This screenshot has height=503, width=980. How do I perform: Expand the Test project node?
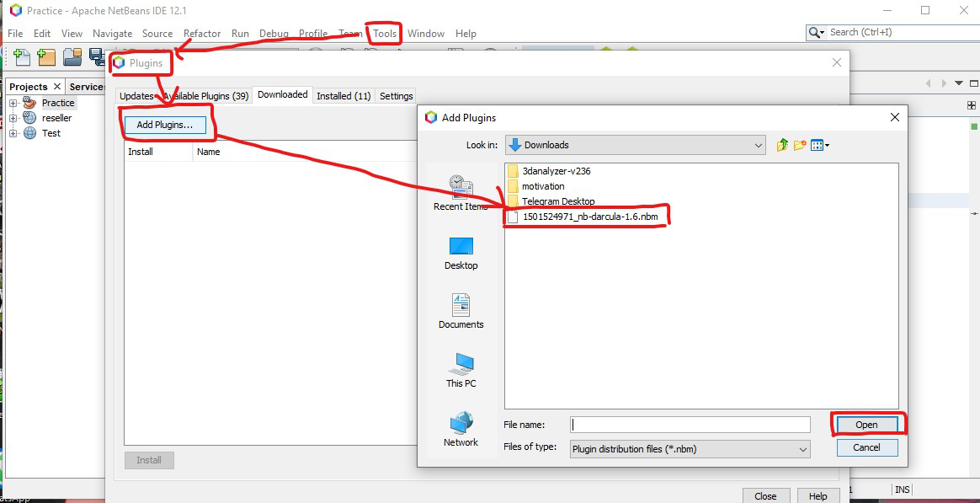(13, 133)
